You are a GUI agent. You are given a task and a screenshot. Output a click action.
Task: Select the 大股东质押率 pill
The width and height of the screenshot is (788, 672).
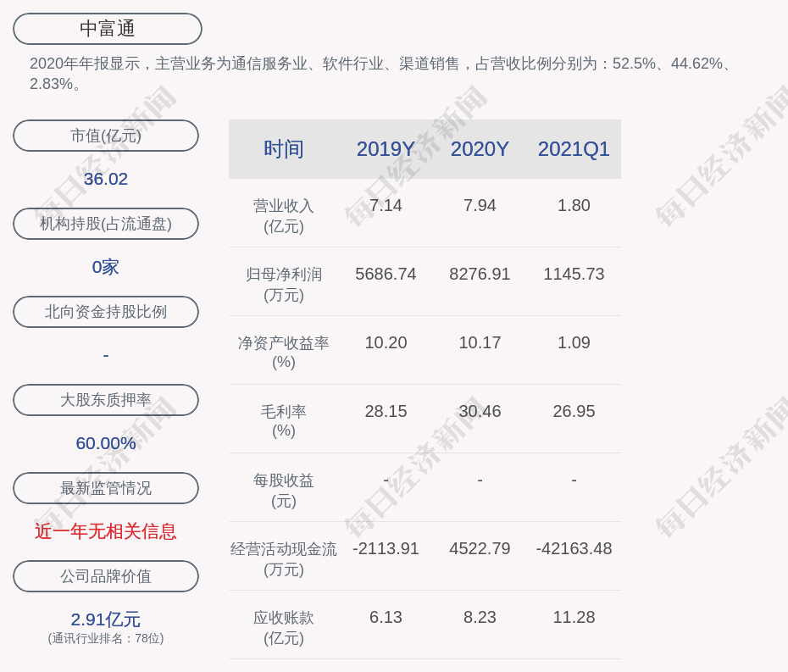click(106, 400)
